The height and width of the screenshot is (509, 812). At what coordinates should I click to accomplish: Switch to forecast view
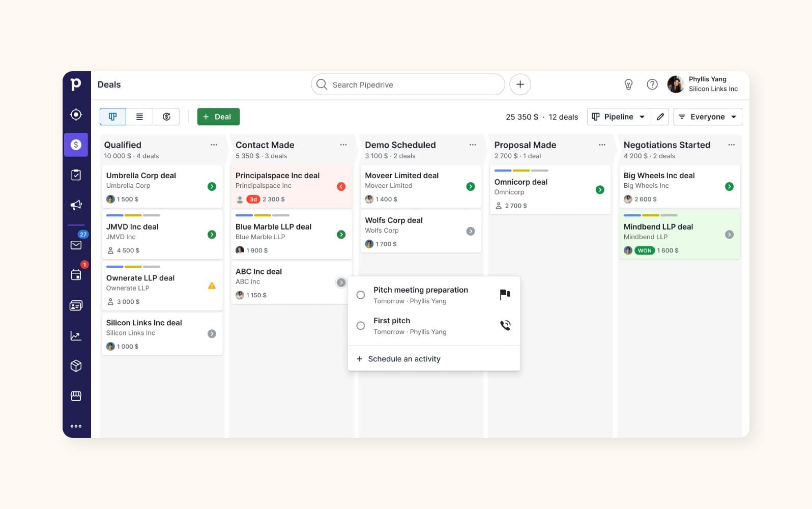(x=166, y=117)
